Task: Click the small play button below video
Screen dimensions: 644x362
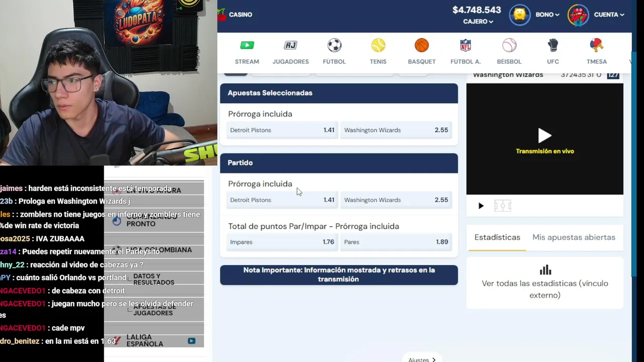Action: pyautogui.click(x=480, y=206)
